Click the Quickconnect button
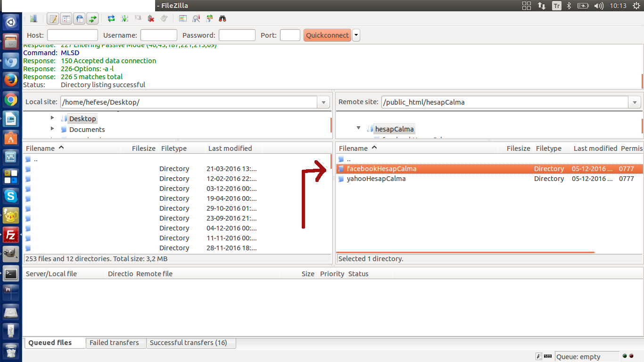The width and height of the screenshot is (644, 362). point(327,35)
